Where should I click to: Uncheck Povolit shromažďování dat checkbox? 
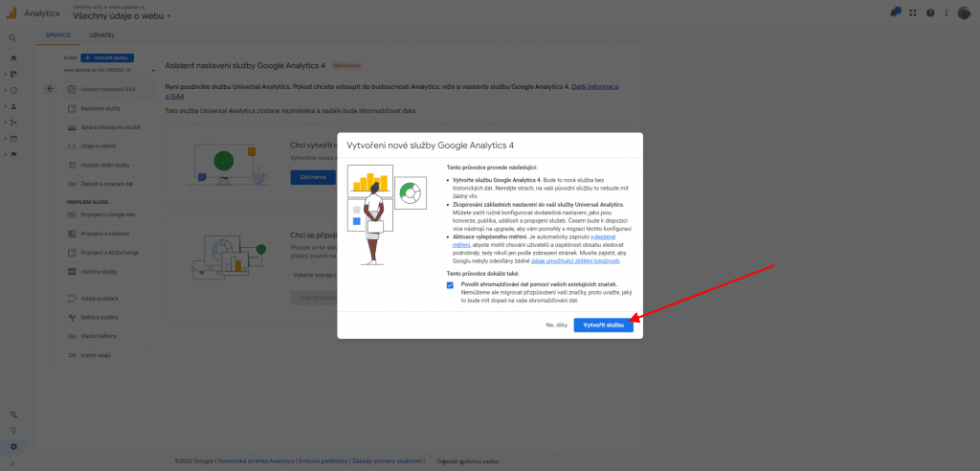click(450, 285)
